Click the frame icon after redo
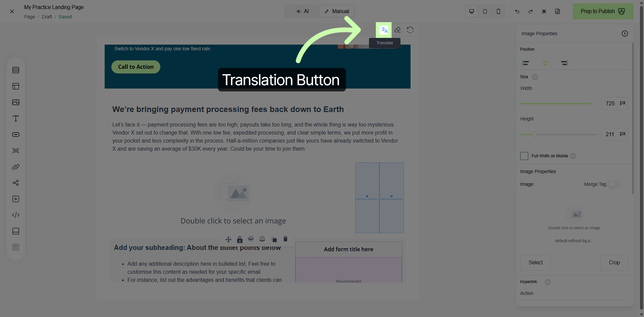The width and height of the screenshot is (644, 317). click(544, 11)
